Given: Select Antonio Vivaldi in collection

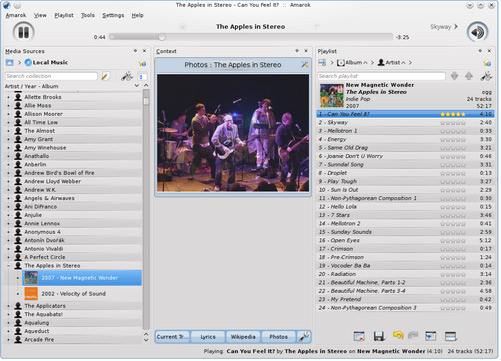Looking at the screenshot, I should [x=43, y=249].
